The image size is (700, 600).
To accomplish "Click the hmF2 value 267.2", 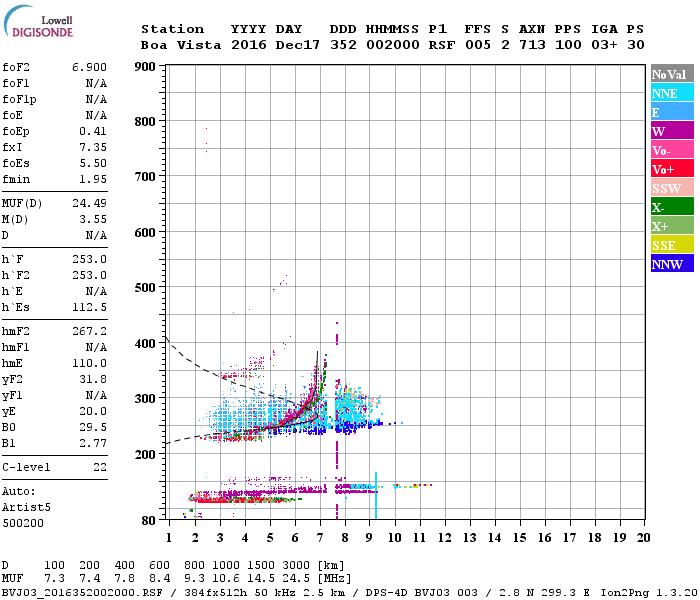I will (89, 331).
